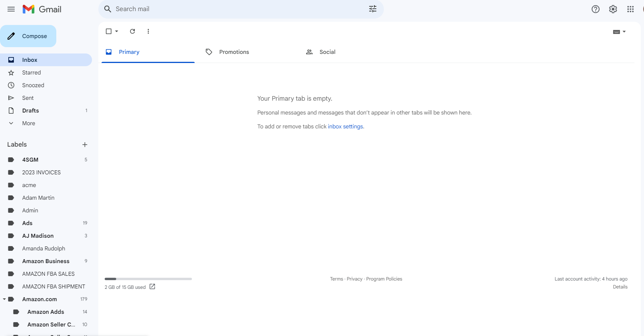Open the Privacy link
Screen dimensions: 644x336
pos(355,279)
